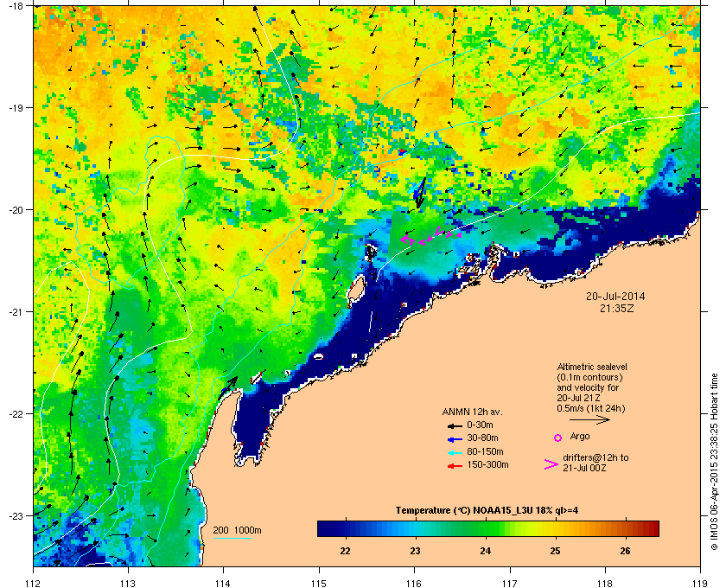Click the '22' colorbar tick label
Image resolution: width=726 pixels, height=588 pixels.
[346, 551]
